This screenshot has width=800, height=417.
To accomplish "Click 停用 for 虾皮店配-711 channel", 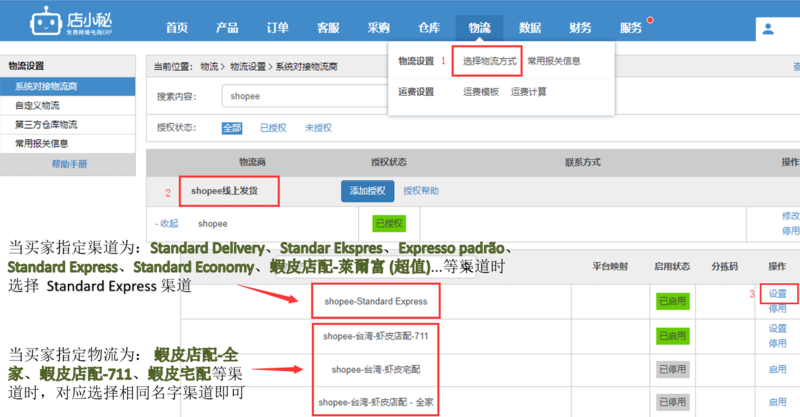I will [778, 344].
